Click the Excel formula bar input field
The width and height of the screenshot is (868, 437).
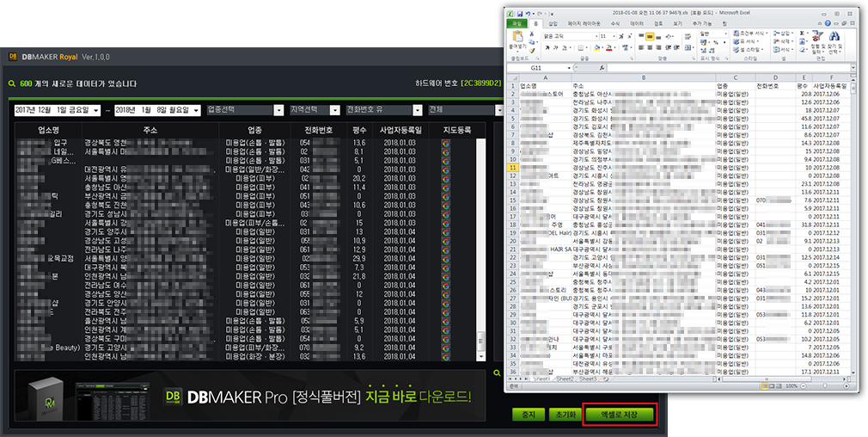point(727,68)
